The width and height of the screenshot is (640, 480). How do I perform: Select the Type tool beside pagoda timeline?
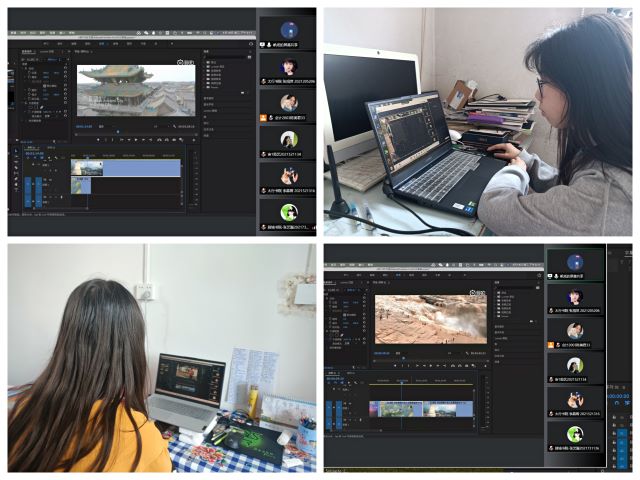point(16,189)
